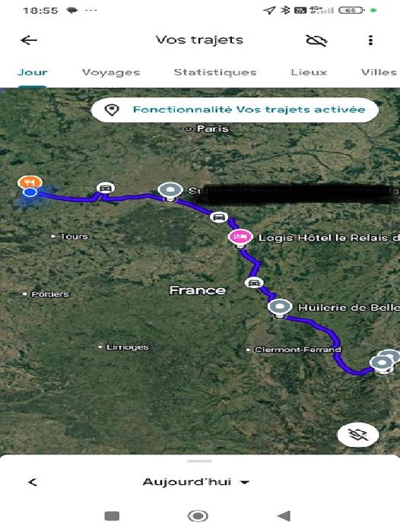Select the Huilerie de Belle place marker

click(280, 307)
